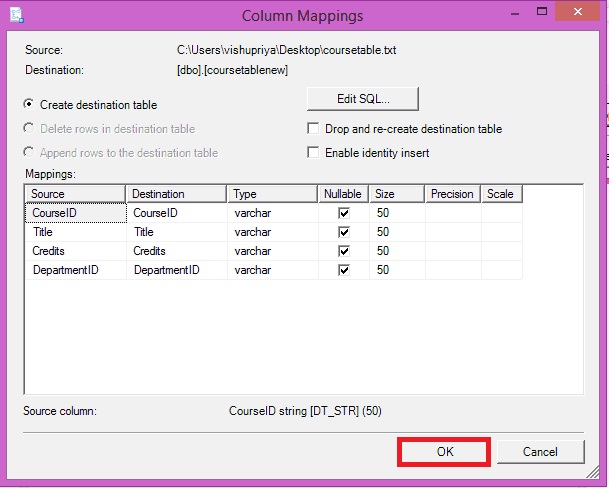Click the CourseID string [DT_STR] (50) text
The image size is (609, 488).
pyautogui.click(x=305, y=411)
